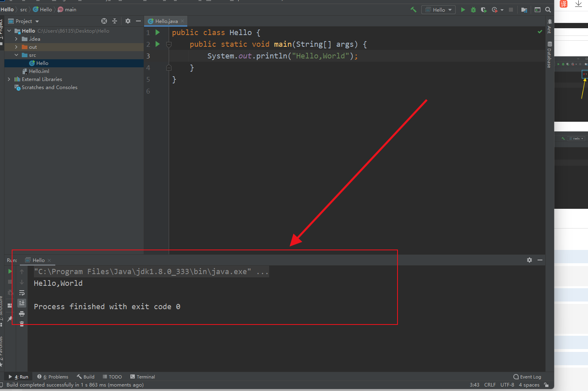This screenshot has height=391, width=588.
Task: Open the Terminal tab
Action: pos(143,377)
